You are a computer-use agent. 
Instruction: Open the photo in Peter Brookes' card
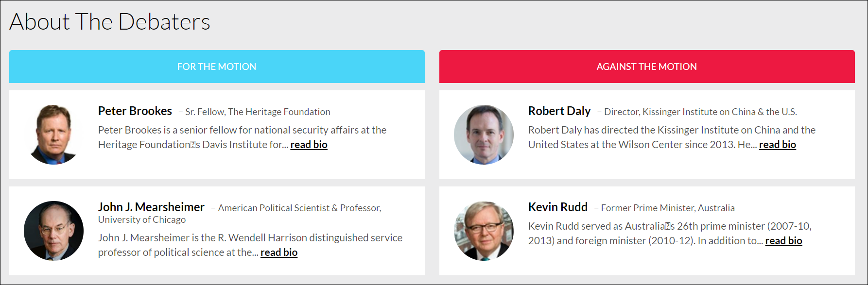[53, 134]
